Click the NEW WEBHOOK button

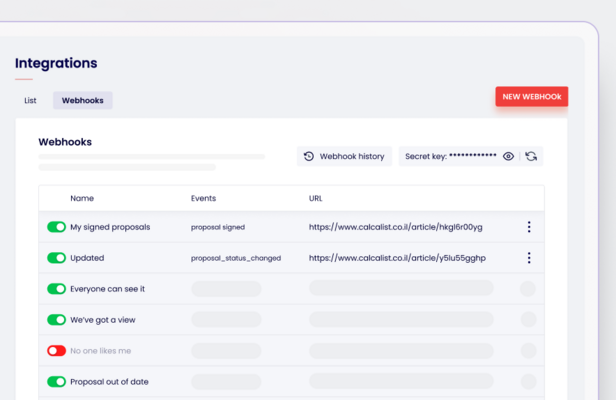point(531,97)
